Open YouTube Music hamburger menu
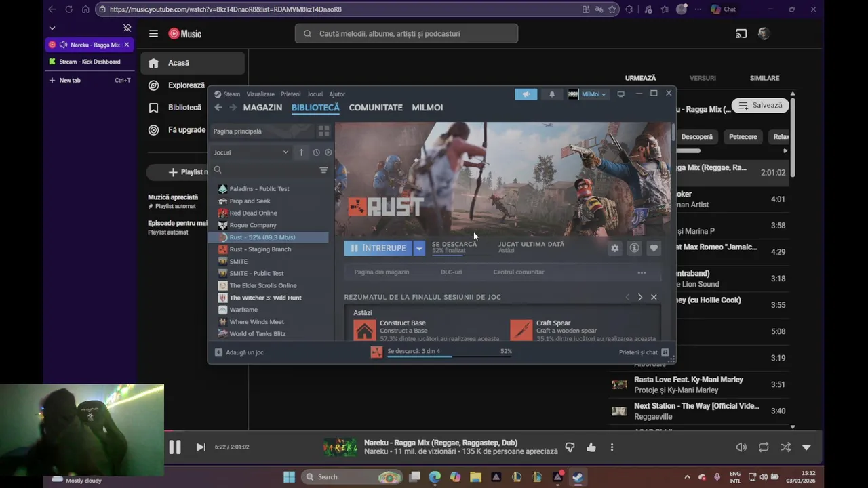The width and height of the screenshot is (868, 488). [153, 33]
